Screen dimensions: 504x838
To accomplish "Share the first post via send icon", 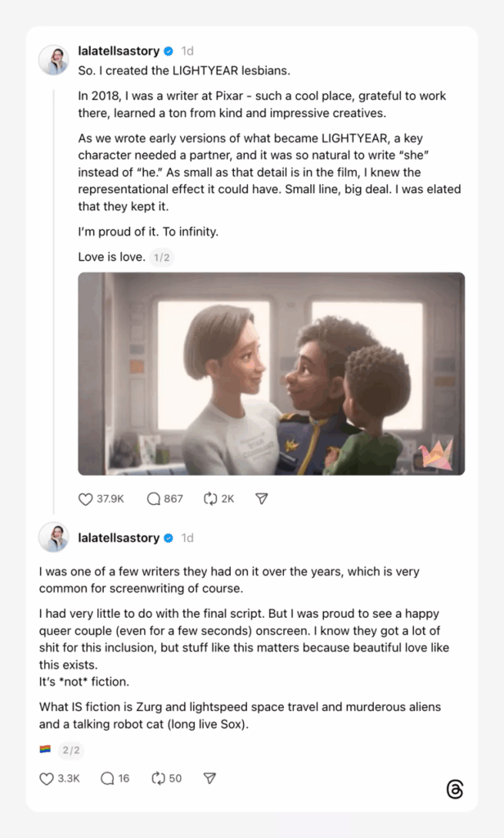I will pyautogui.click(x=261, y=498).
